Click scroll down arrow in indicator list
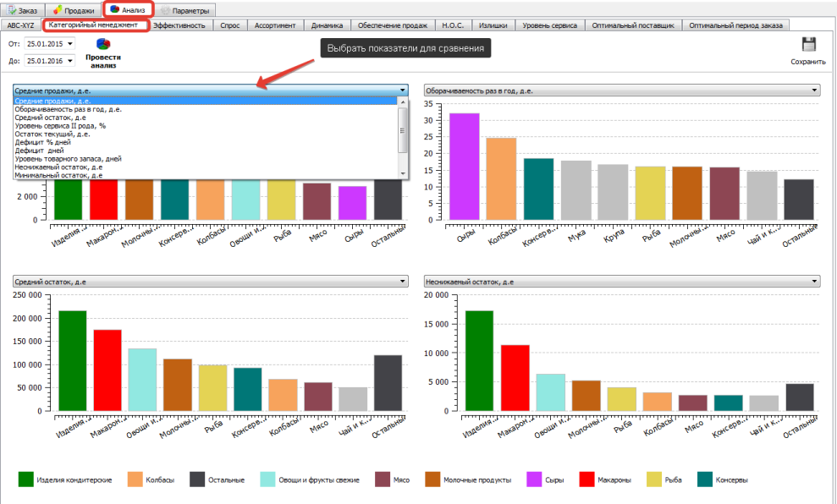 (403, 174)
